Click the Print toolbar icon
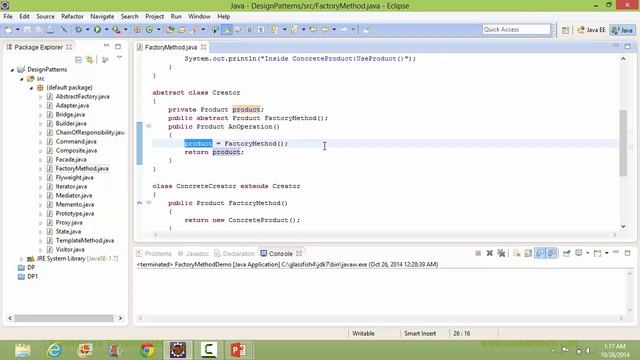This screenshot has height=360, width=640. pos(50,29)
